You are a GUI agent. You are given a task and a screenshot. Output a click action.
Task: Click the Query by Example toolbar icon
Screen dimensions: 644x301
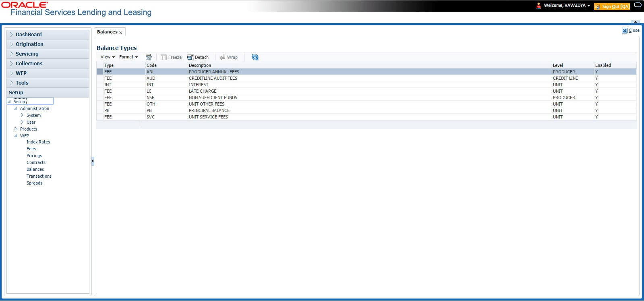coord(149,57)
